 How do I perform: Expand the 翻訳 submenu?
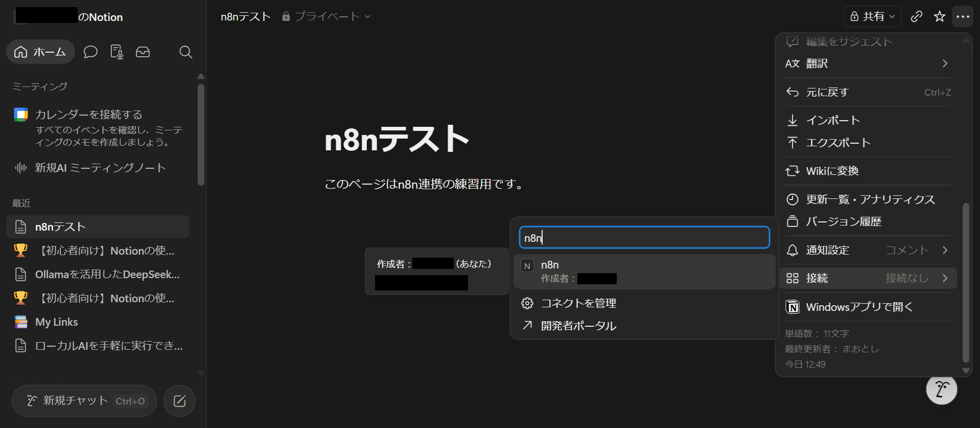tap(867, 63)
